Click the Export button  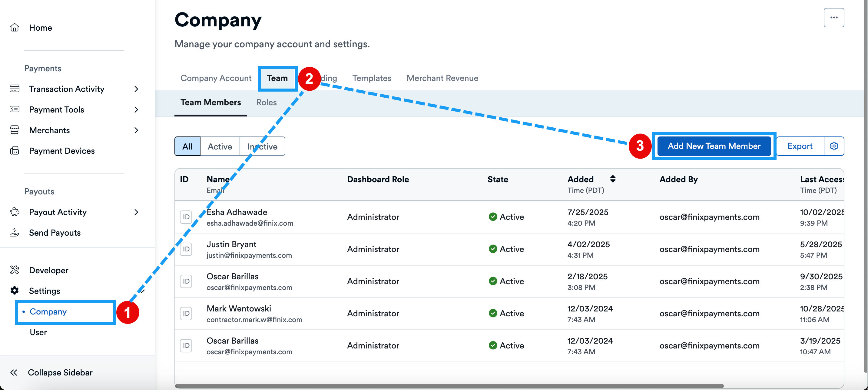(x=800, y=146)
